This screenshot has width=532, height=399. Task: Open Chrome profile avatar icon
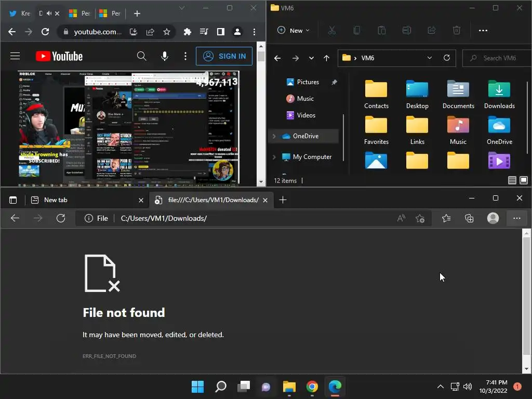pos(237,32)
